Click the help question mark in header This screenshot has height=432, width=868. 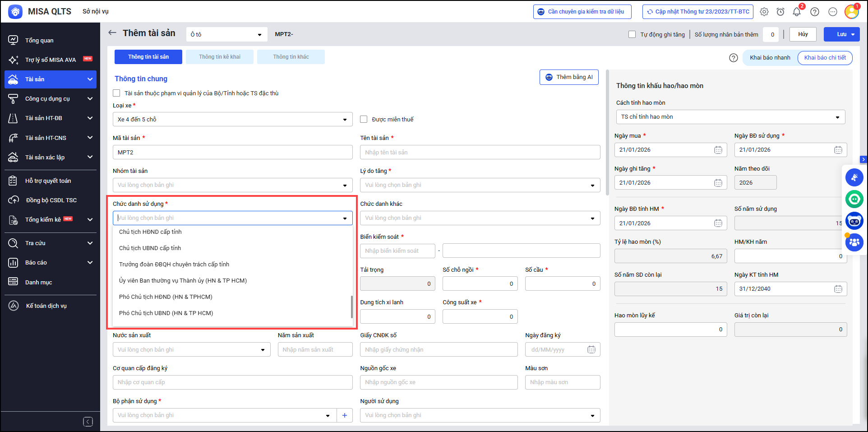pyautogui.click(x=815, y=12)
